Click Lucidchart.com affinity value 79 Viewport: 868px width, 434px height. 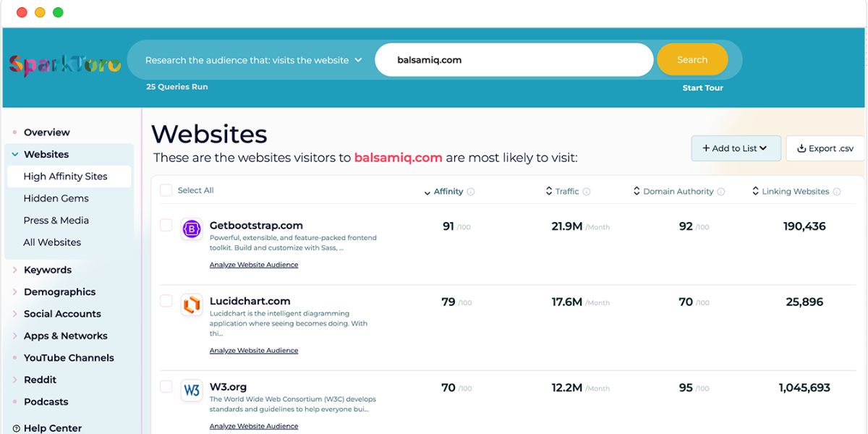pos(448,302)
